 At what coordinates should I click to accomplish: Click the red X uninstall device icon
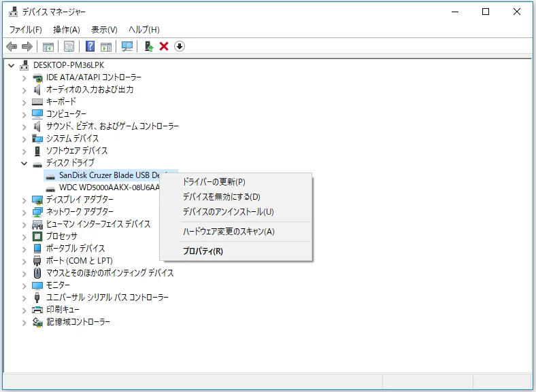(x=164, y=46)
